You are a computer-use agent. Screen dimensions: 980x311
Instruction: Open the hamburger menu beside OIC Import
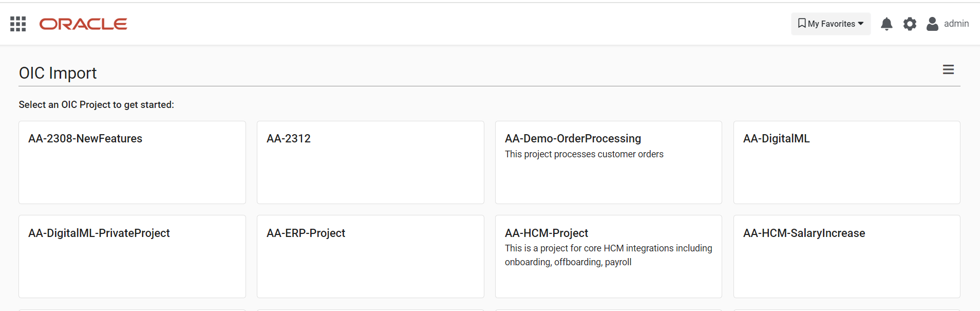948,69
